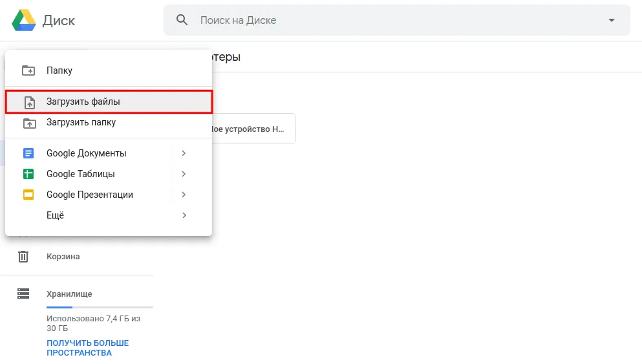Focus the 'Поиск на Диске' search field
This screenshot has width=642, height=364.
[x=396, y=20]
